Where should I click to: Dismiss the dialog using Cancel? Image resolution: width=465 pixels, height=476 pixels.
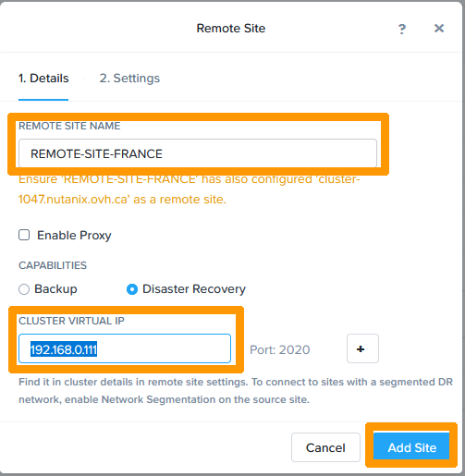coord(325,447)
